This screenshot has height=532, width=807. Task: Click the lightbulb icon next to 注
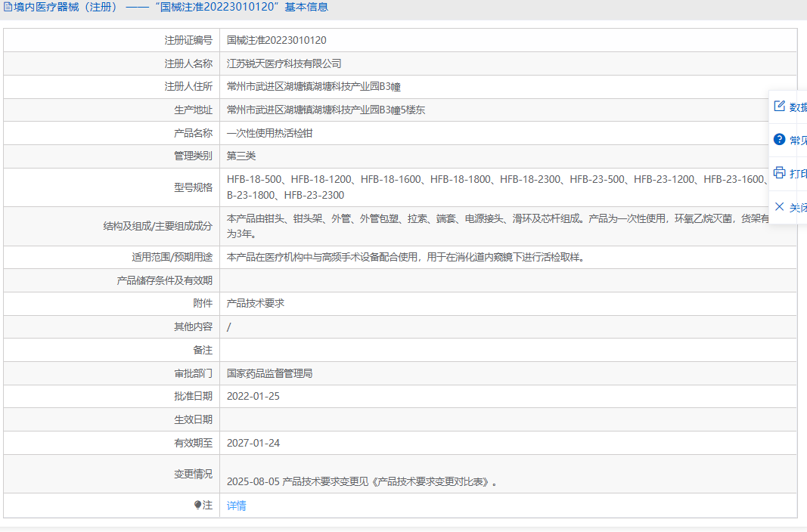pos(198,506)
